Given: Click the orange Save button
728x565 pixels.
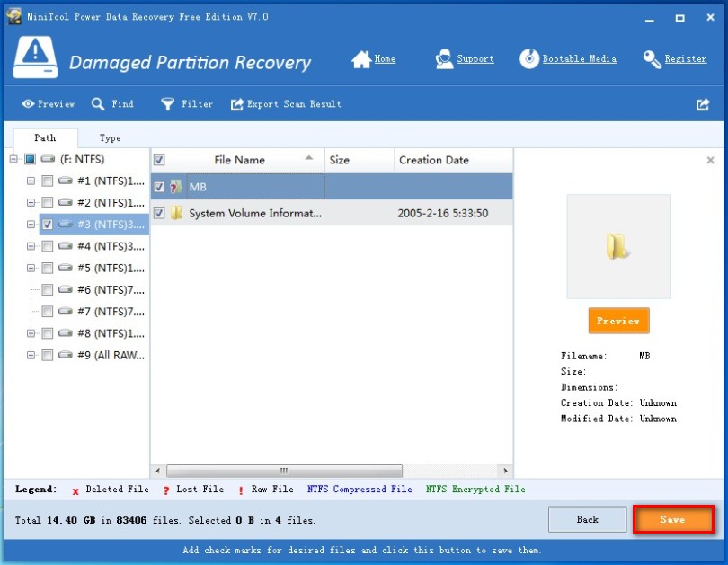Looking at the screenshot, I should (673, 519).
